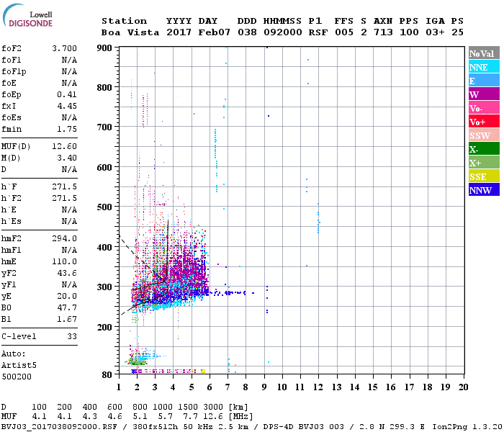Click the 10 MHz frequency axis label

282,387
